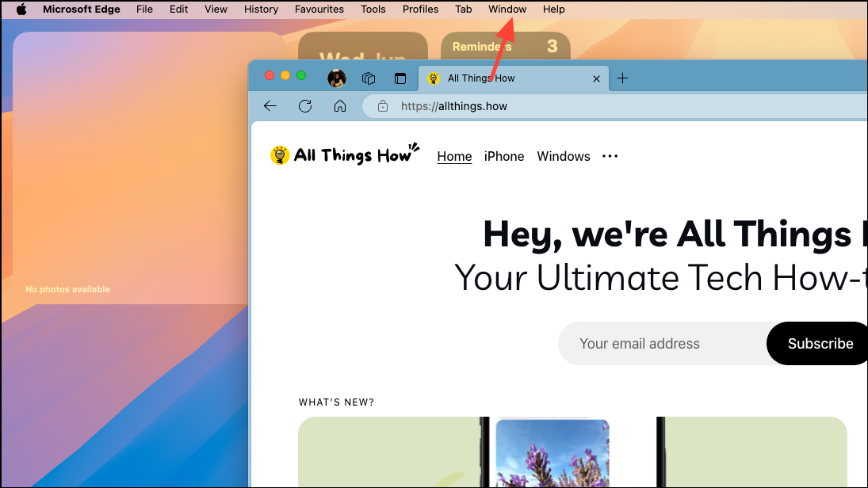
Task: Open the browser Home button
Action: click(339, 105)
